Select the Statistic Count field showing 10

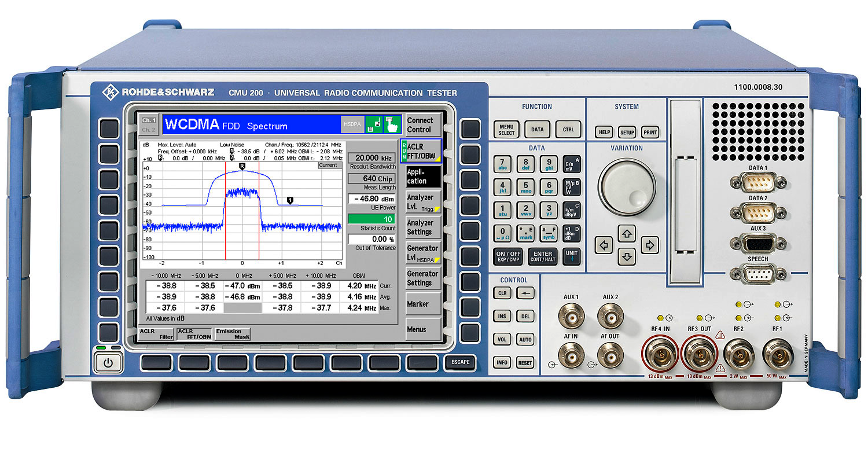click(x=372, y=219)
